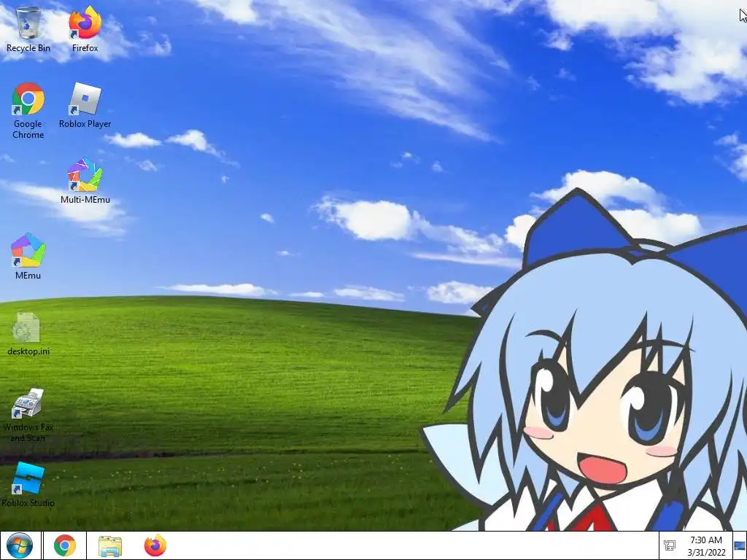Viewport: 747px width, 560px height.
Task: Select the Roblox Studio desktop shortcut
Action: 28,484
